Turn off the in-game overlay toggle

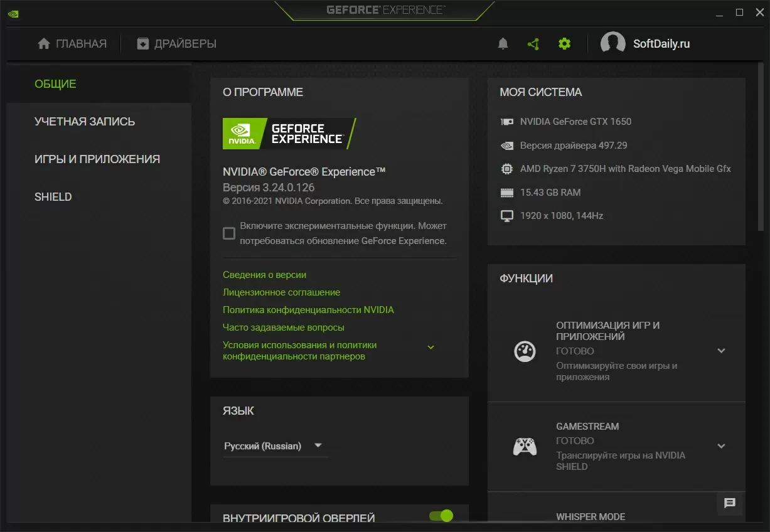441,516
